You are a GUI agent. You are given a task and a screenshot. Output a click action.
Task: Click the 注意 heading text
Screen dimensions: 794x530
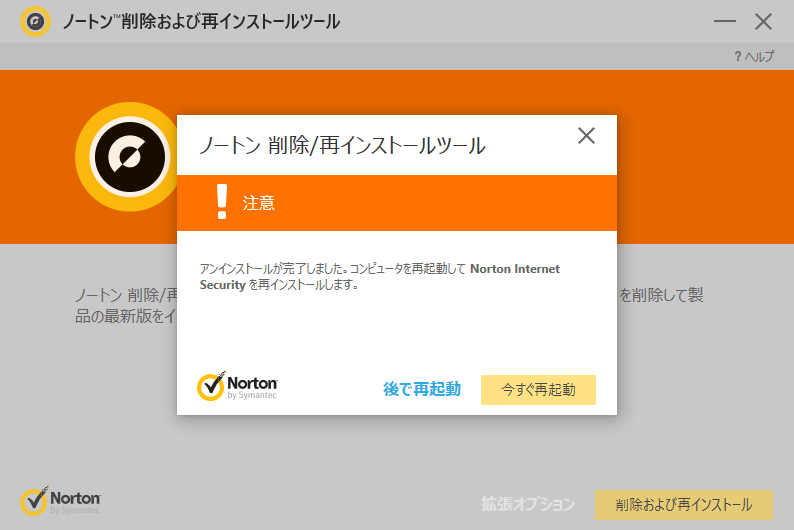point(259,203)
